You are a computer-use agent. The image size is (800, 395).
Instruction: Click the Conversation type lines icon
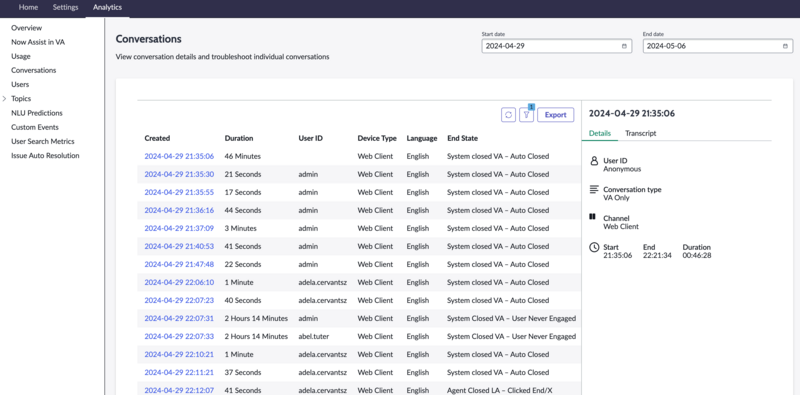(594, 189)
